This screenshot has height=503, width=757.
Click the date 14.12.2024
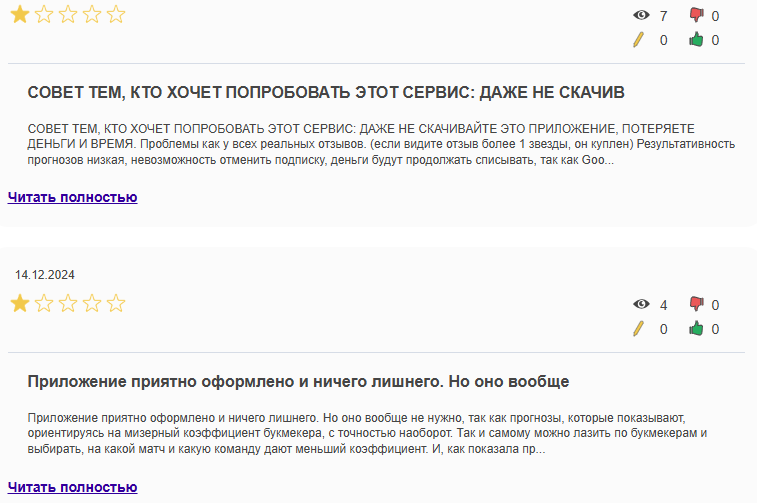click(x=45, y=275)
